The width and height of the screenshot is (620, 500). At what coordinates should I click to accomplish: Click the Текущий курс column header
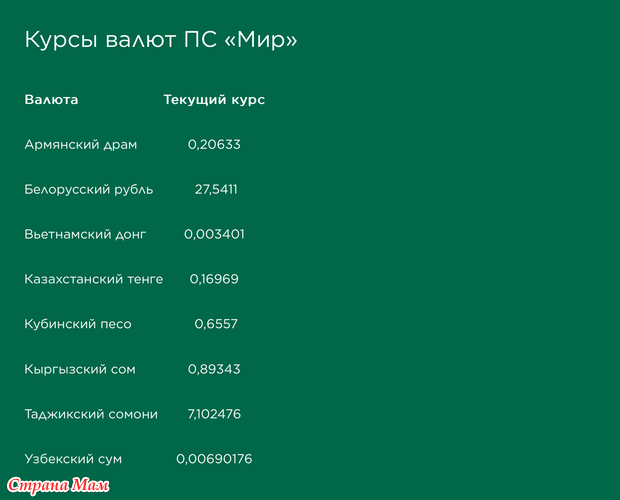[214, 100]
